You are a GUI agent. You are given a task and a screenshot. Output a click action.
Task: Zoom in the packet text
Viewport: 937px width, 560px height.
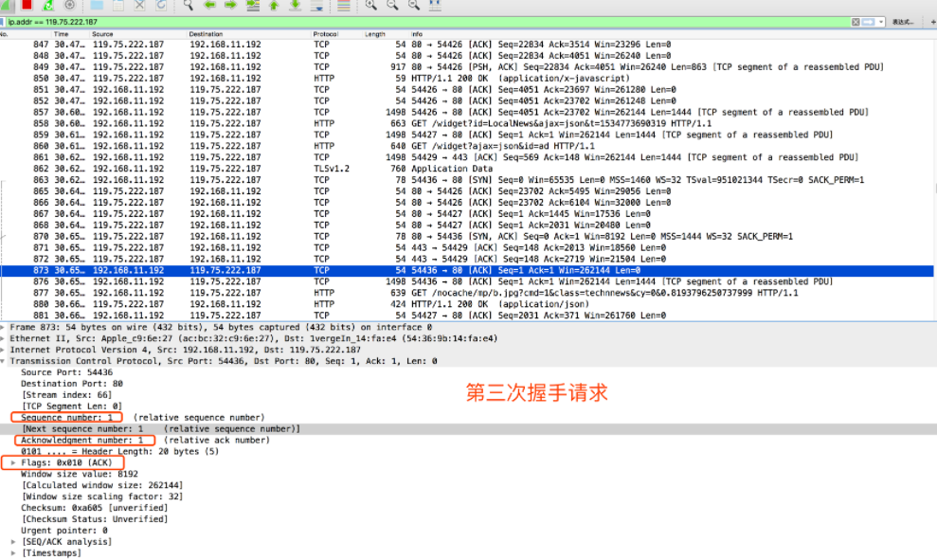[370, 5]
